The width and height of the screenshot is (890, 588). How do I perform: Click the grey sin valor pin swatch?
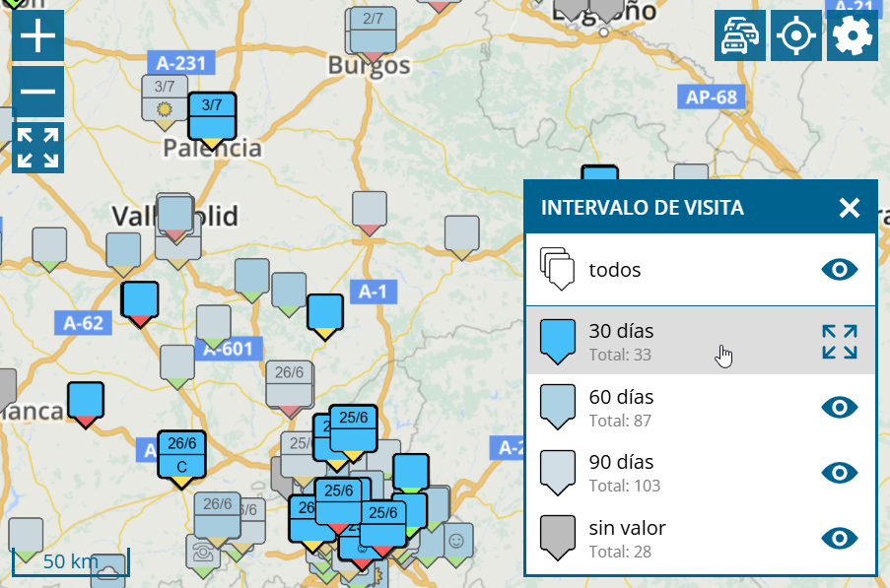click(558, 538)
